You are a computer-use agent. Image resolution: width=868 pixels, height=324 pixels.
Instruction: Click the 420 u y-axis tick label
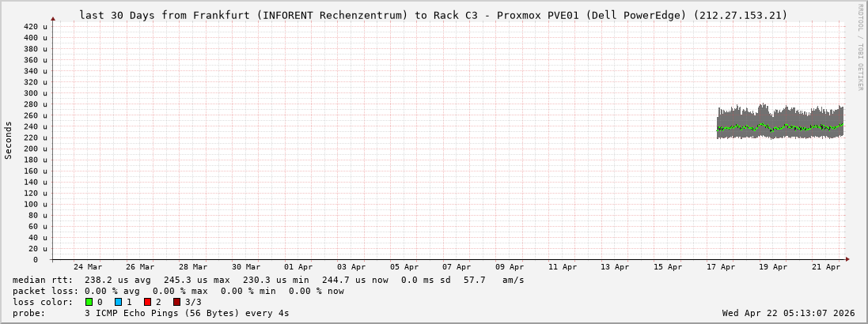pyautogui.click(x=35, y=26)
